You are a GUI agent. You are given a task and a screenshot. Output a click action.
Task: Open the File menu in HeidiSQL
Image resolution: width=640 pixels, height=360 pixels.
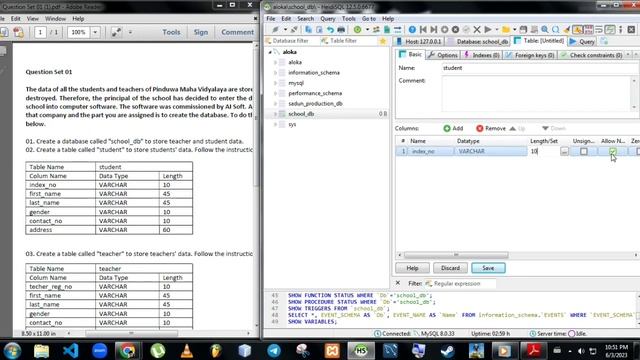pyautogui.click(x=271, y=19)
